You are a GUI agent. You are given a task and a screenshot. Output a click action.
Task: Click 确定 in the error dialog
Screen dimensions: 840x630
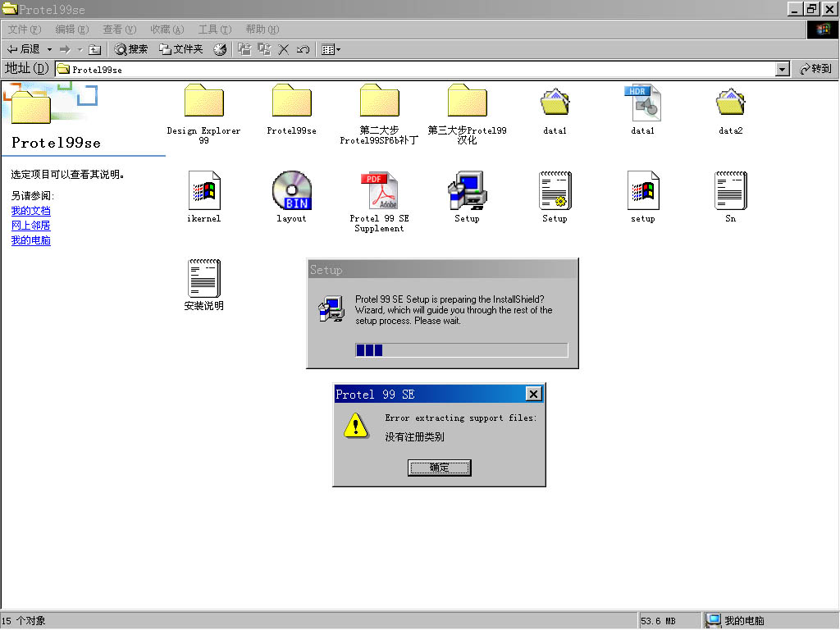[x=440, y=468]
